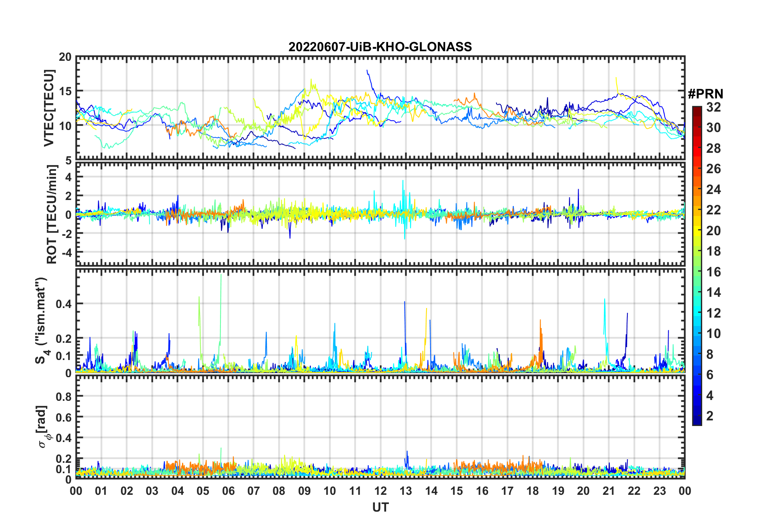Click the plot title 20220607-UiB-KHO-GLONASS
The image size is (761, 532).
click(380, 47)
